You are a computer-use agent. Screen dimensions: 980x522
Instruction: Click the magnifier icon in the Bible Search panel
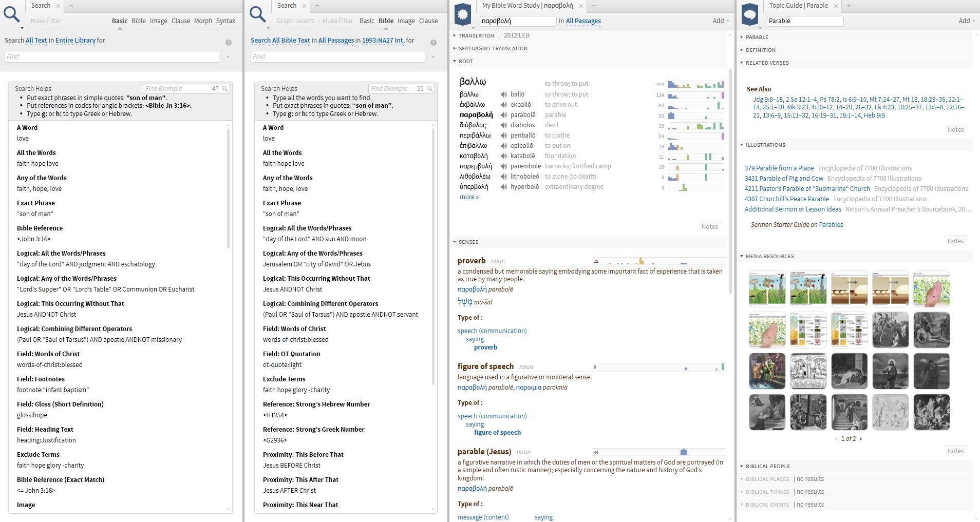click(257, 14)
